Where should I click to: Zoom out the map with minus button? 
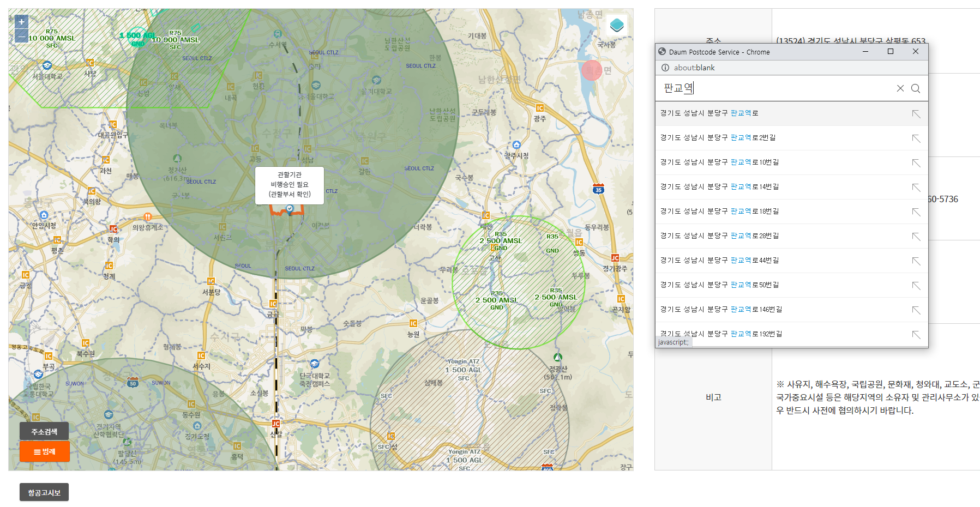click(21, 36)
